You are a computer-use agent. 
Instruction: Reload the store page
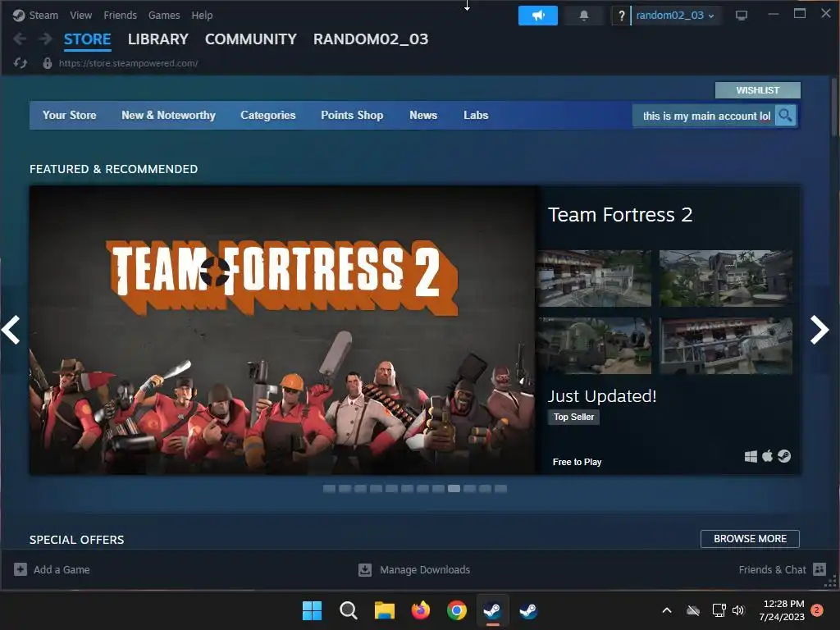tap(21, 63)
